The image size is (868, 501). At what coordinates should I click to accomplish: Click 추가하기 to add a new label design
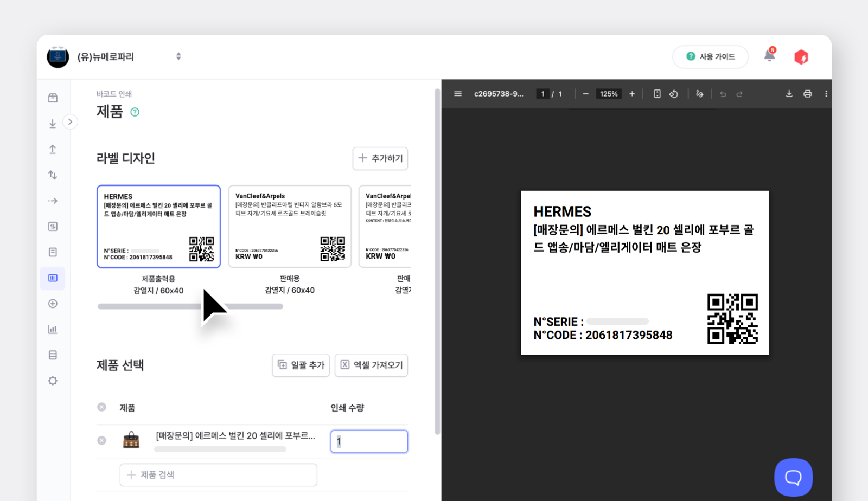(x=380, y=158)
